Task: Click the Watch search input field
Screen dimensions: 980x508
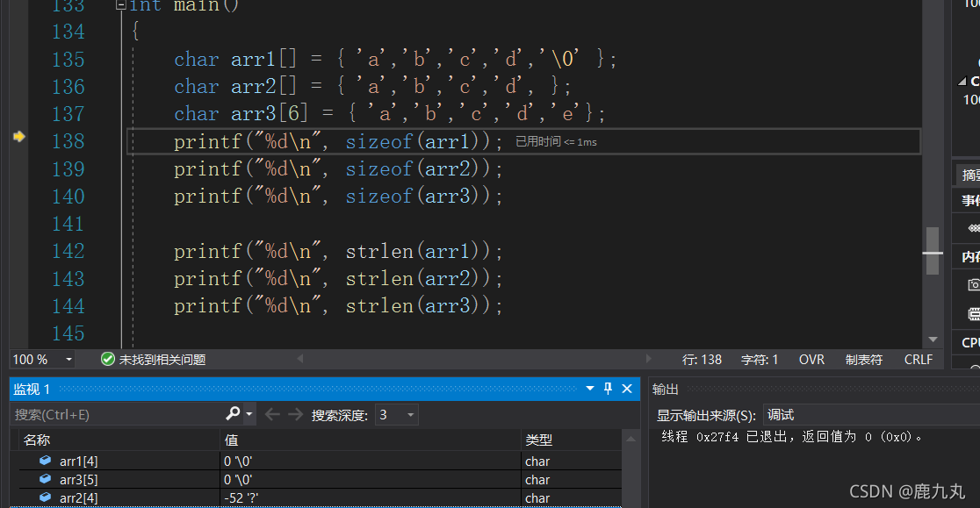Action: tap(119, 414)
